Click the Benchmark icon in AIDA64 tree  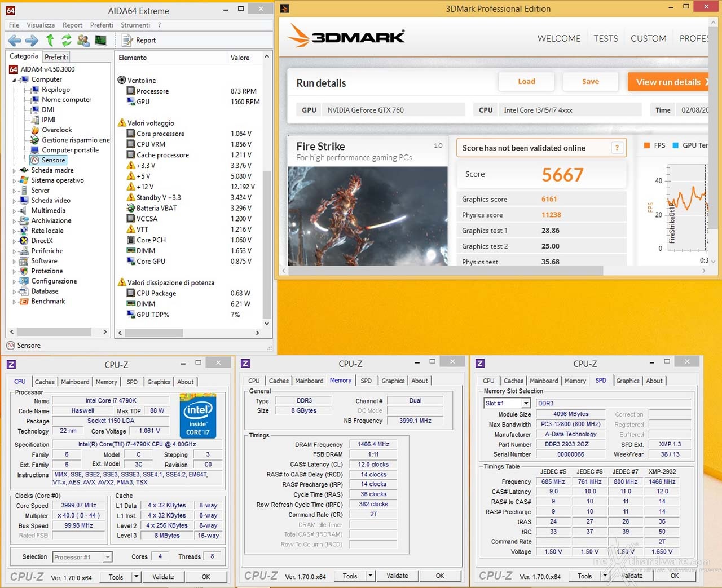tap(24, 302)
